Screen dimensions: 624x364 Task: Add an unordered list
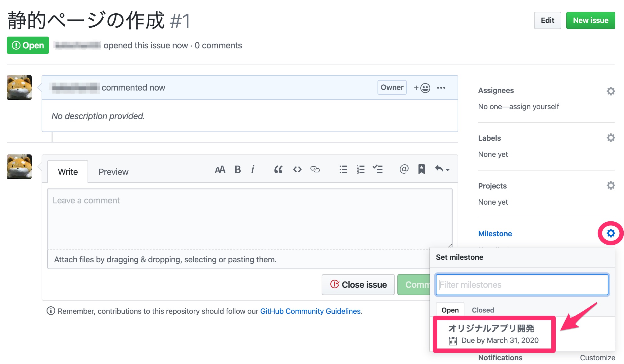click(x=343, y=169)
